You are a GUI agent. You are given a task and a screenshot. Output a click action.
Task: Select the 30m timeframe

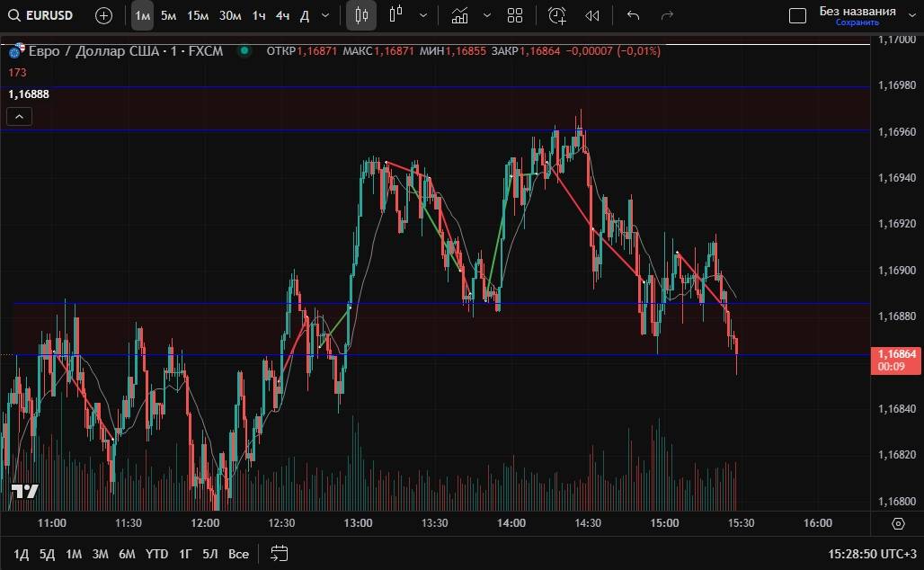point(230,15)
